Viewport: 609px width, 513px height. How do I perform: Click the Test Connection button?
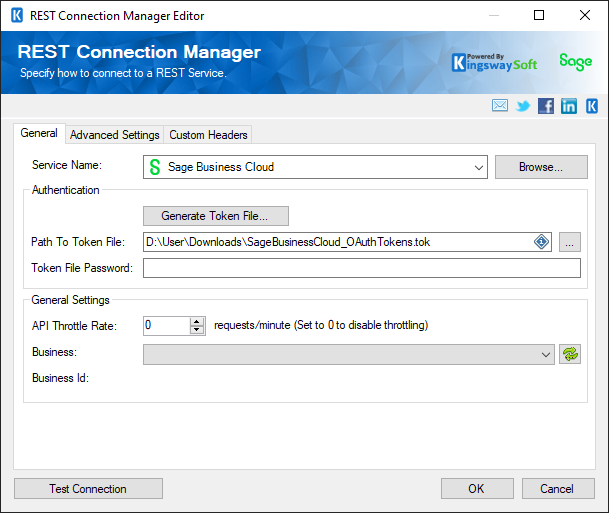coord(88,489)
